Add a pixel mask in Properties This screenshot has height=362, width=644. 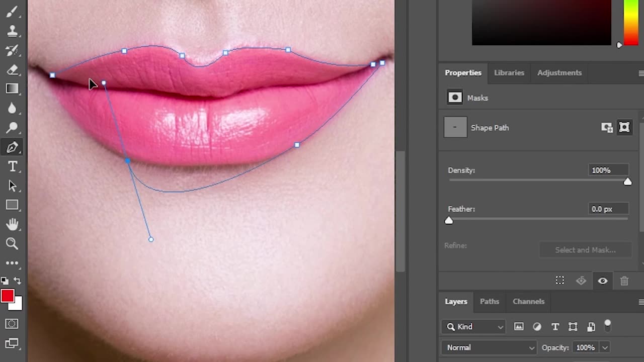coord(607,128)
